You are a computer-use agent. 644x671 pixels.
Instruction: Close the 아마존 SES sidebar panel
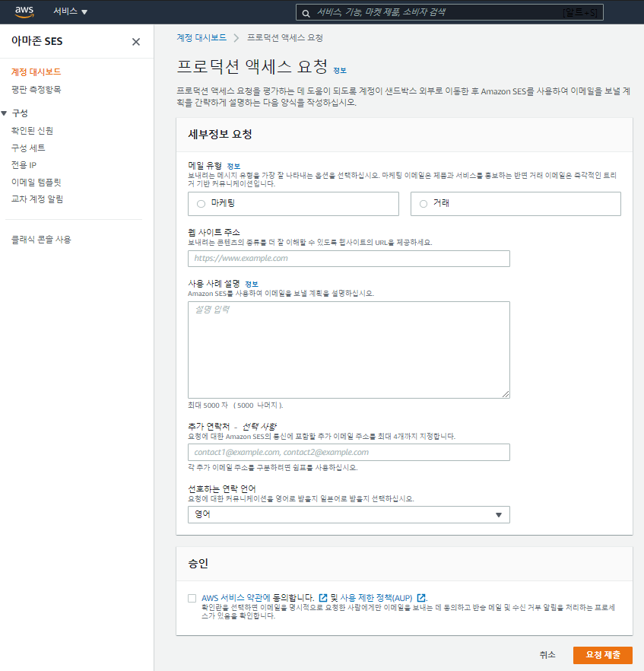click(136, 42)
